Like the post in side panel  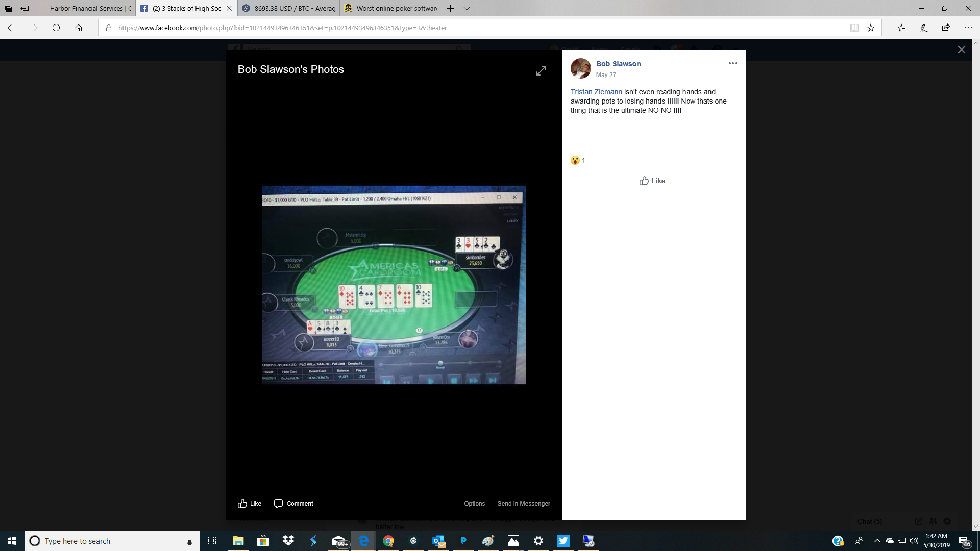pos(652,181)
